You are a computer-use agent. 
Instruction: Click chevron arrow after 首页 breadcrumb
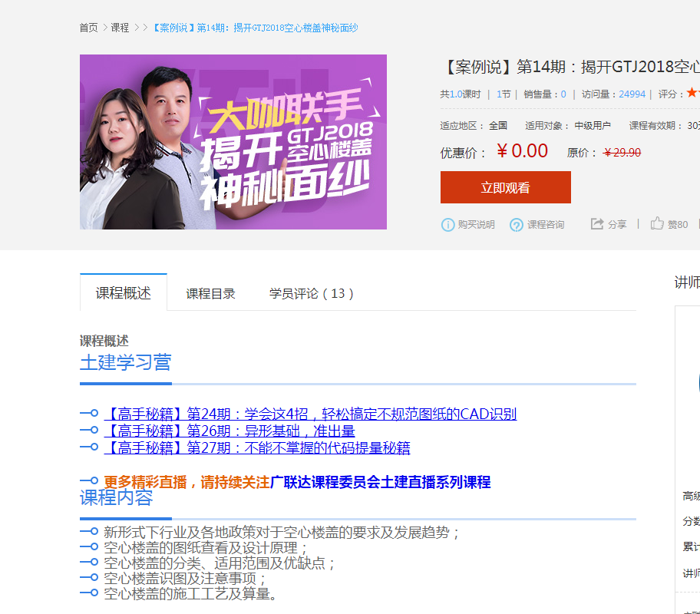105,28
